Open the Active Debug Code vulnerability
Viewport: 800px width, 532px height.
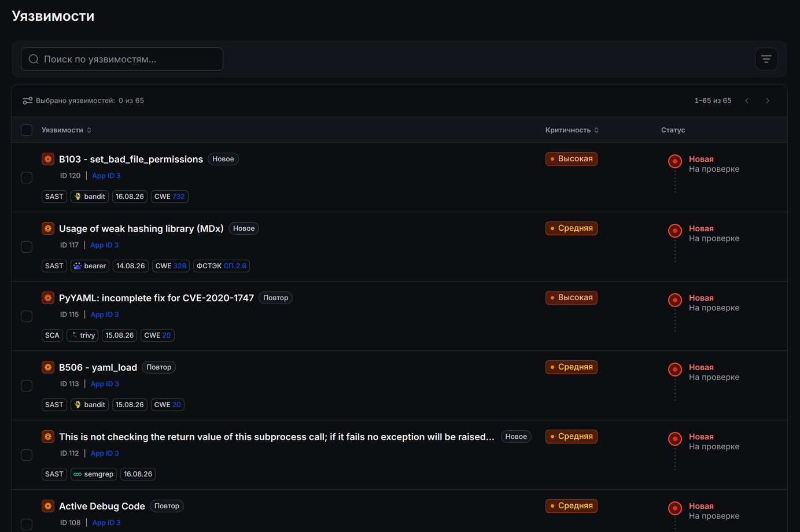click(x=102, y=506)
